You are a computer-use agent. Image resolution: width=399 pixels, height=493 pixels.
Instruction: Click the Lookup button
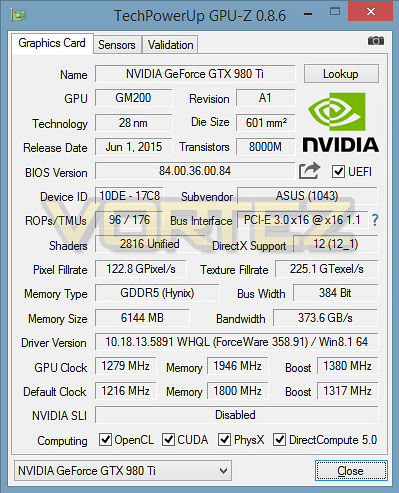coord(341,74)
